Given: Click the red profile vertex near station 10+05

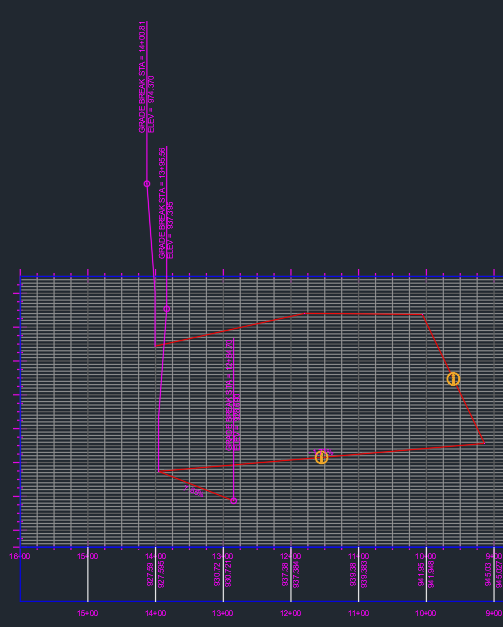Looking at the screenshot, I should tap(423, 315).
